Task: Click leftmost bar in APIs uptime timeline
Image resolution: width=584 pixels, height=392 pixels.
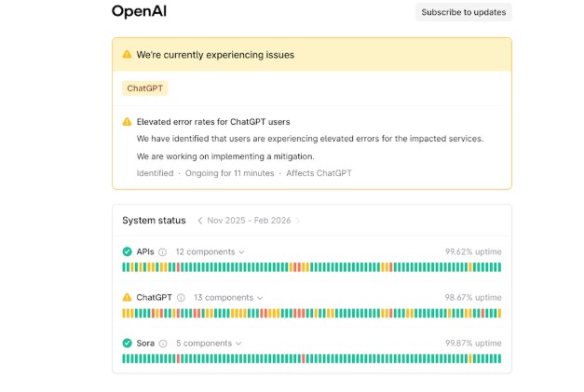Action: (125, 267)
